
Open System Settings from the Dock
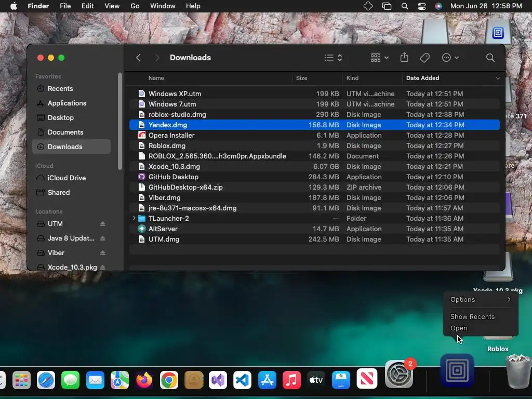[399, 375]
